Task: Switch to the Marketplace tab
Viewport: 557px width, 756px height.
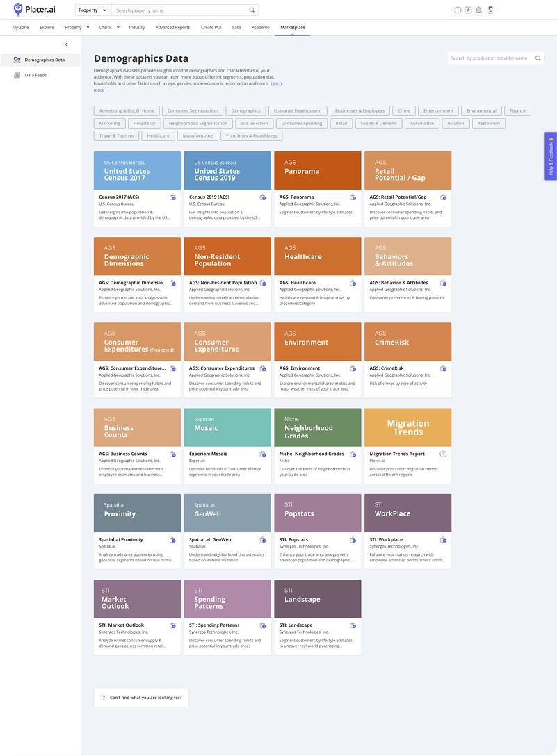Action: coord(293,28)
